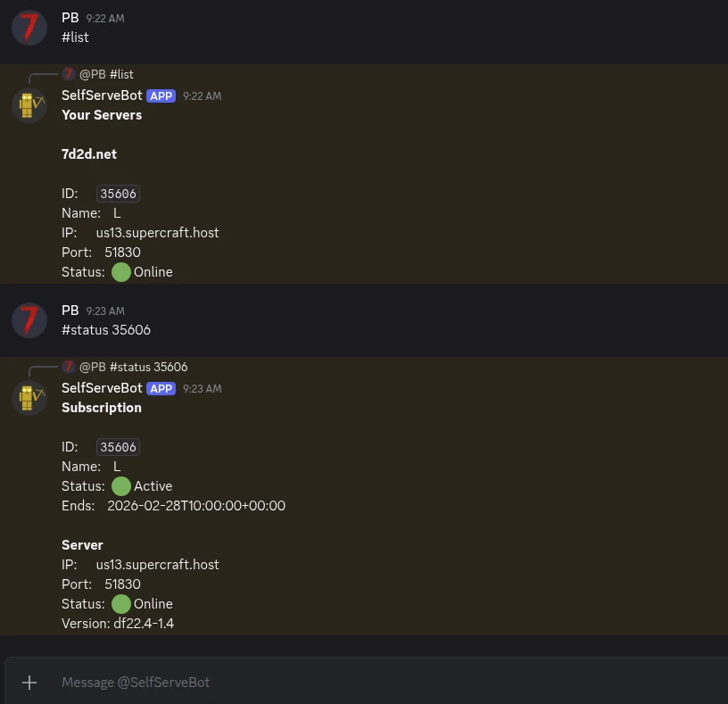Click the Online status dot in Server section
728x704 pixels.
(x=120, y=604)
